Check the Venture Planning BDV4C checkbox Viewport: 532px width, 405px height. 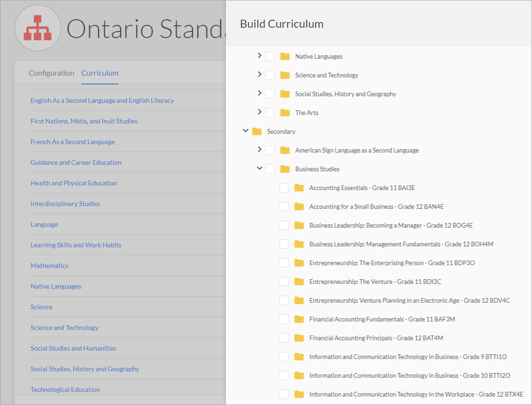click(x=284, y=300)
